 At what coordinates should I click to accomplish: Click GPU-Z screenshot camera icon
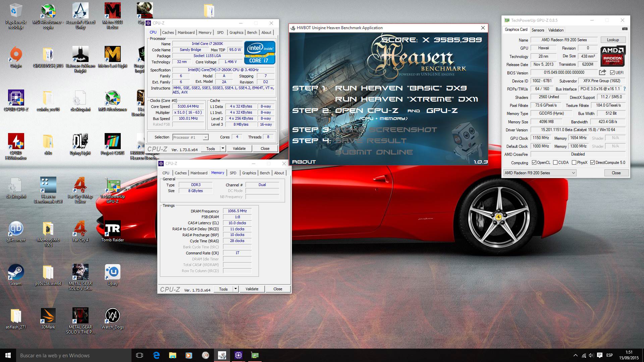[625, 29]
